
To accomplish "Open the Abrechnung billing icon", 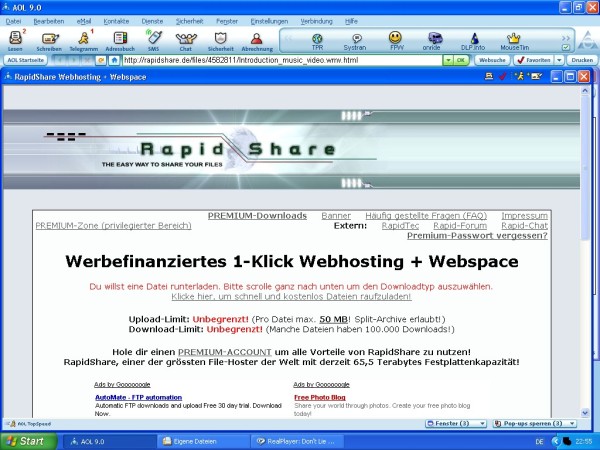I will (x=257, y=41).
